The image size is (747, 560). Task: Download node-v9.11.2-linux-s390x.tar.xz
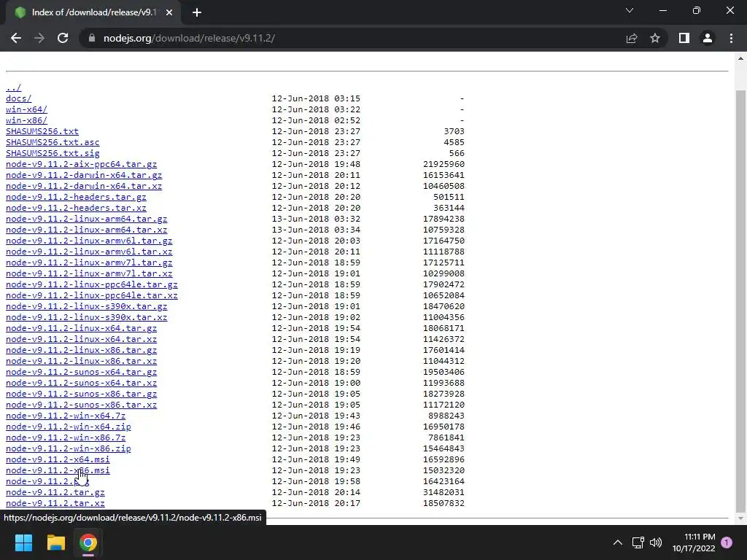(86, 318)
